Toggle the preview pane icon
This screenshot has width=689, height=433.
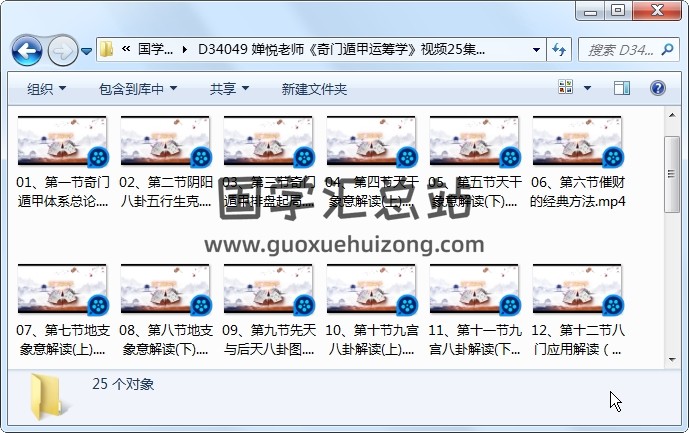[x=622, y=88]
